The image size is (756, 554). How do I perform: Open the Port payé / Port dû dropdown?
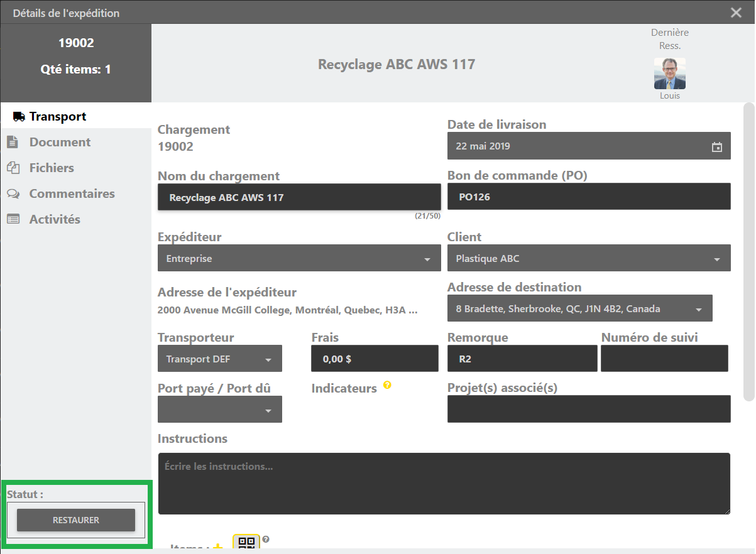coord(220,410)
